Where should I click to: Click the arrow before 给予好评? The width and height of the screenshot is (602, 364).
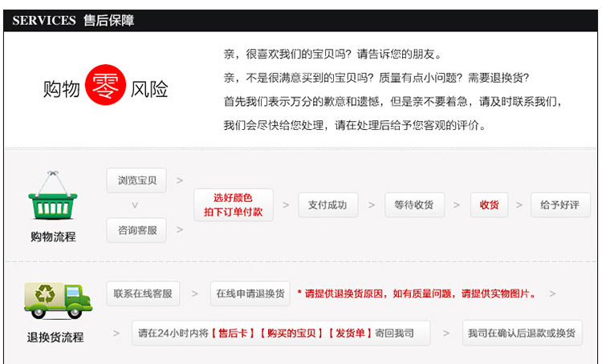coord(519,205)
